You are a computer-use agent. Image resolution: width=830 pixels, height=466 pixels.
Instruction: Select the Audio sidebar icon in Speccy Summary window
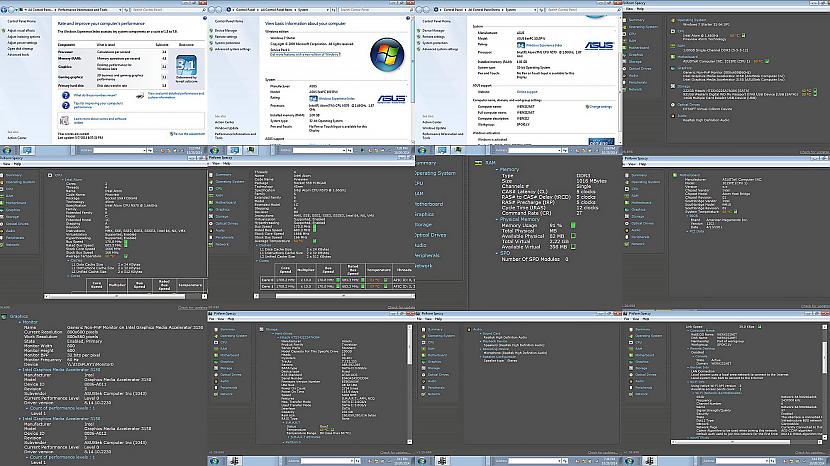click(625, 75)
